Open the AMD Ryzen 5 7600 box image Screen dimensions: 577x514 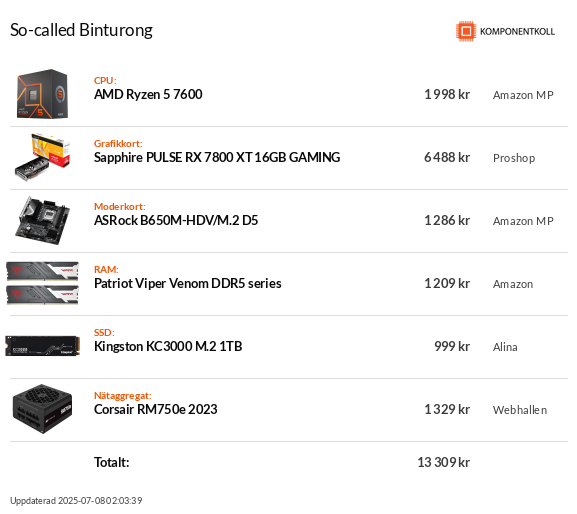coord(43,94)
